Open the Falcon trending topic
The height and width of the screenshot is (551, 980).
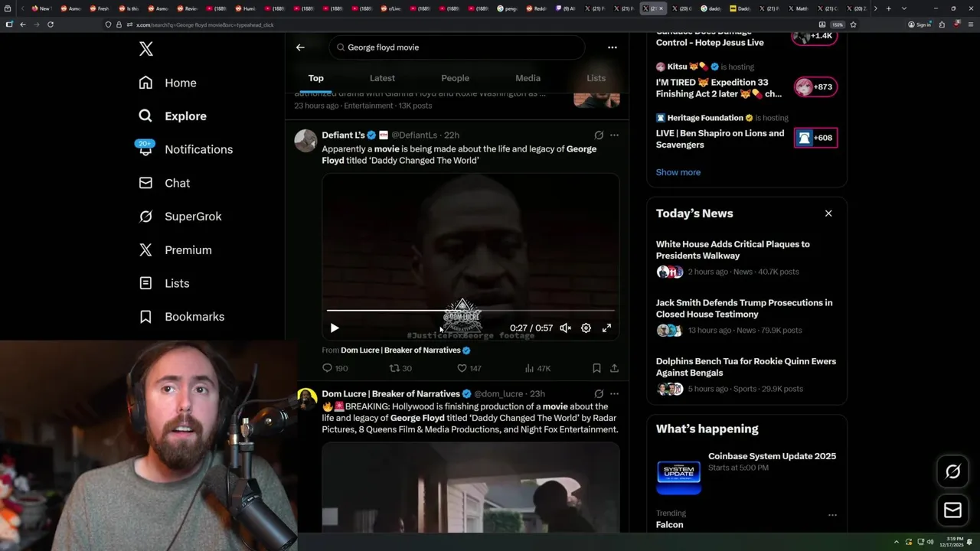(x=670, y=525)
